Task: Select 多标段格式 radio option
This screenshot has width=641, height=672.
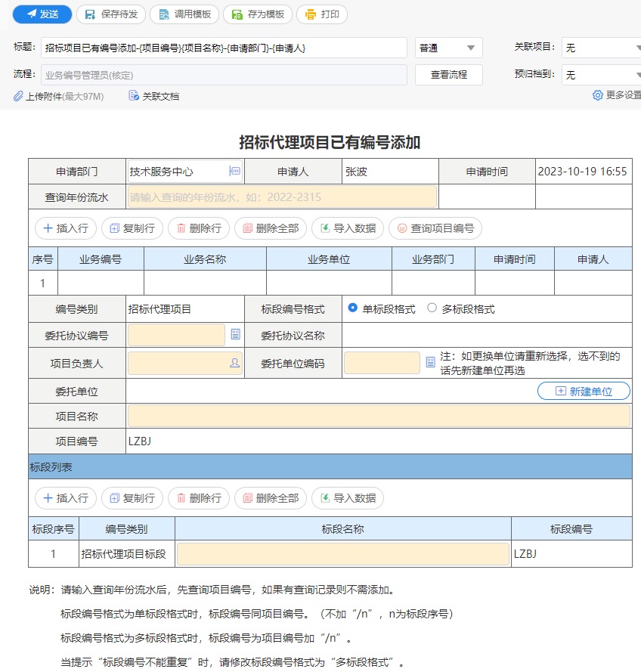Action: click(x=432, y=308)
